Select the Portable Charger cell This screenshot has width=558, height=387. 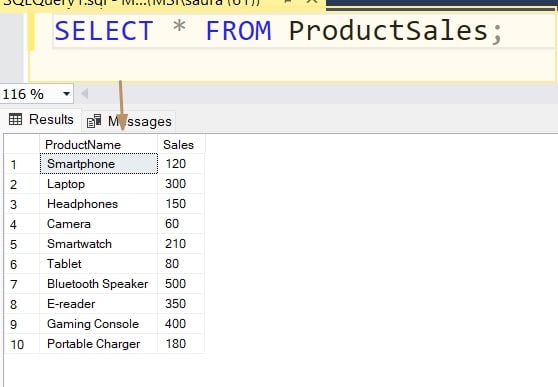pyautogui.click(x=99, y=344)
